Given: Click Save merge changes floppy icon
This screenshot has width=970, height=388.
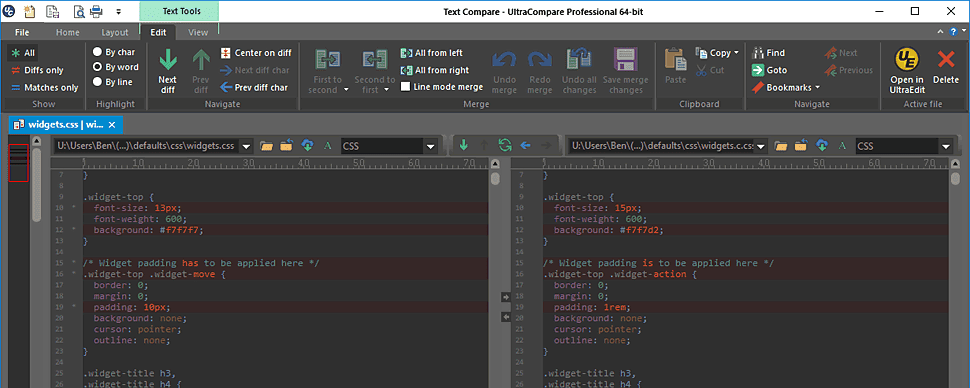Looking at the screenshot, I should (x=625, y=60).
